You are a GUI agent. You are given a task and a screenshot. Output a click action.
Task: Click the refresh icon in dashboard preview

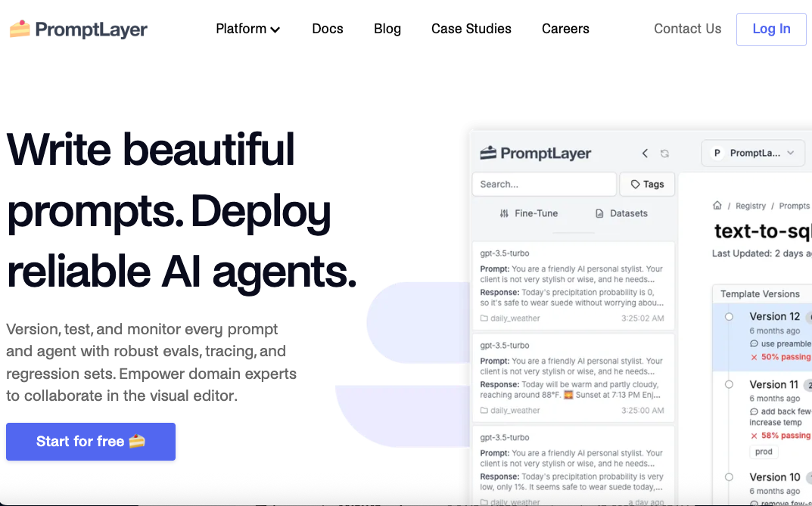(665, 154)
